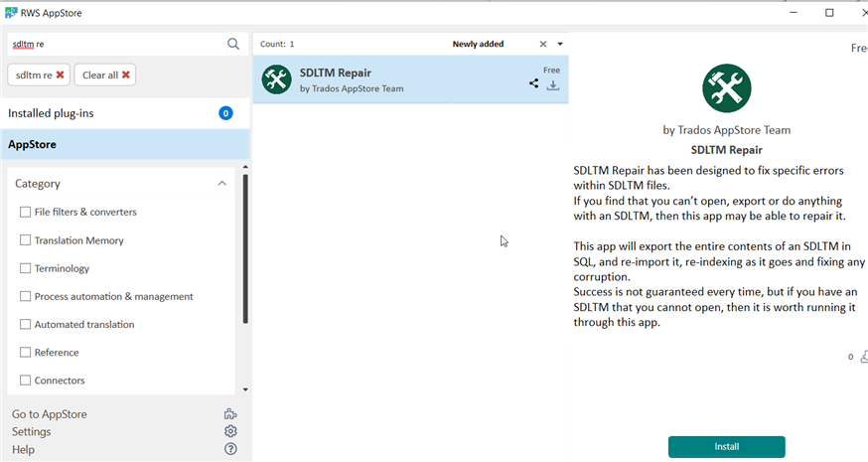Download SDLTM Repair via arrow icon
The height and width of the screenshot is (462, 868).
click(x=553, y=85)
